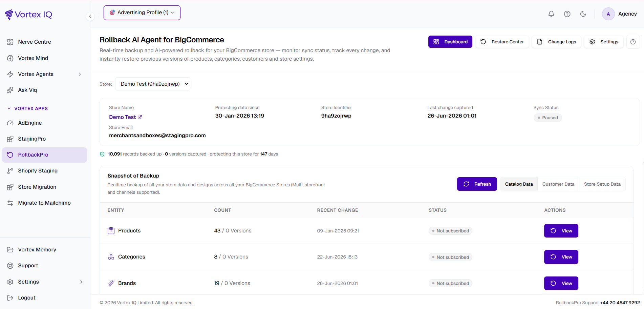Click the RECENT CHANGE column header
The height and width of the screenshot is (309, 644).
point(338,210)
